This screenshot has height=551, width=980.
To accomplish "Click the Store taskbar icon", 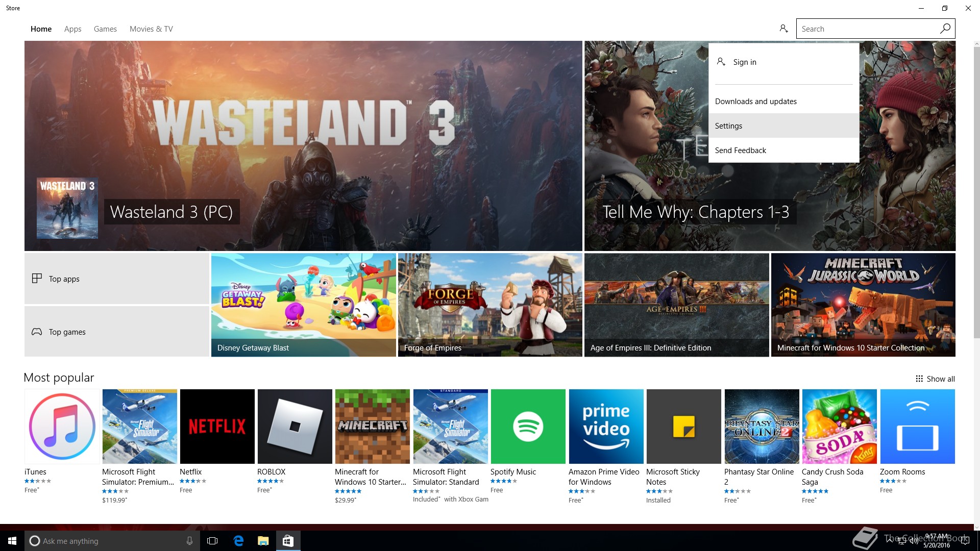I will point(288,541).
